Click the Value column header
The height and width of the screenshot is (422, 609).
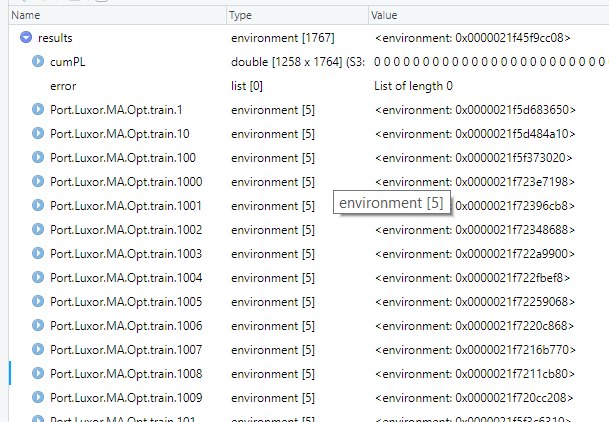[489, 15]
